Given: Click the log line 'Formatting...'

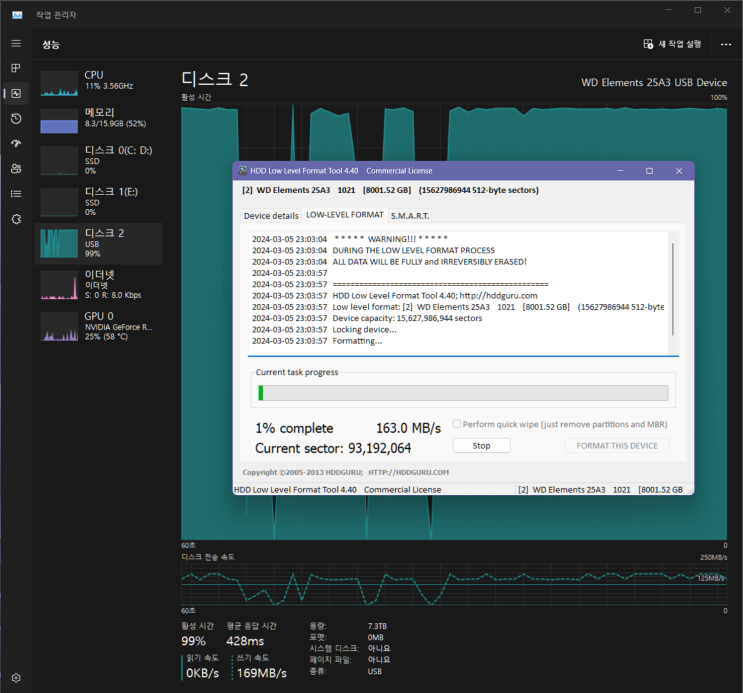Looking at the screenshot, I should click(357, 341).
